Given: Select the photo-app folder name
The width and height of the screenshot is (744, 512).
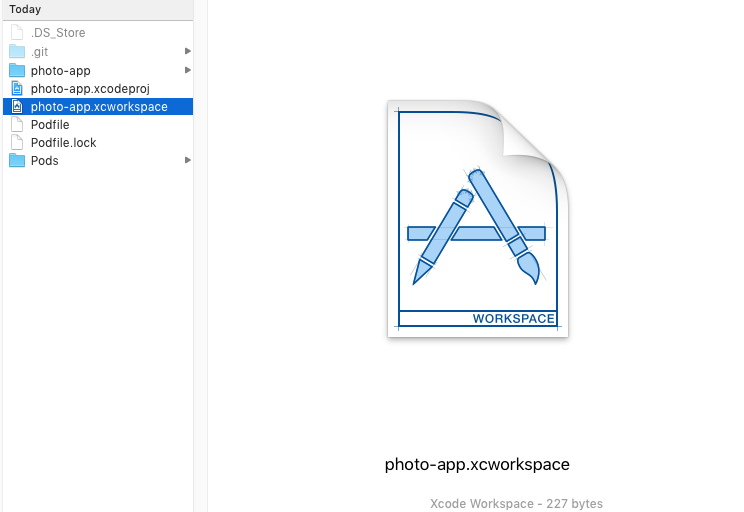Looking at the screenshot, I should click(61, 71).
